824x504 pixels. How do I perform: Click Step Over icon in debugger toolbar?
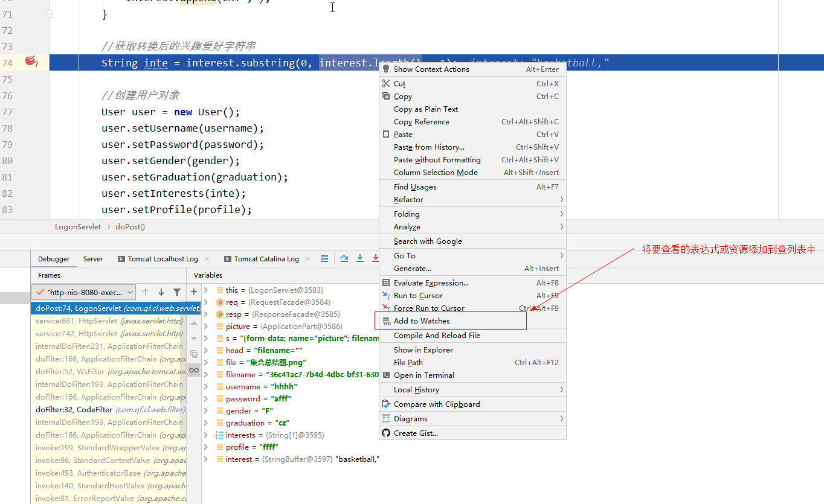(344, 258)
